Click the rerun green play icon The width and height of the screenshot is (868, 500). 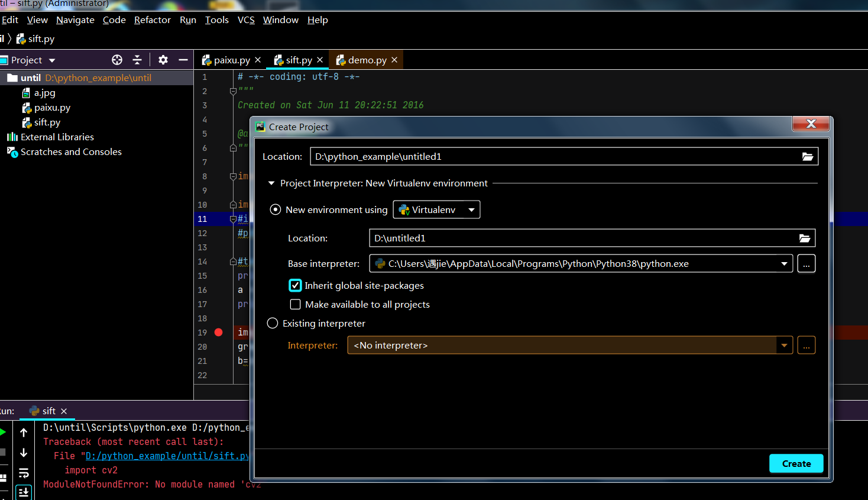pos(2,432)
